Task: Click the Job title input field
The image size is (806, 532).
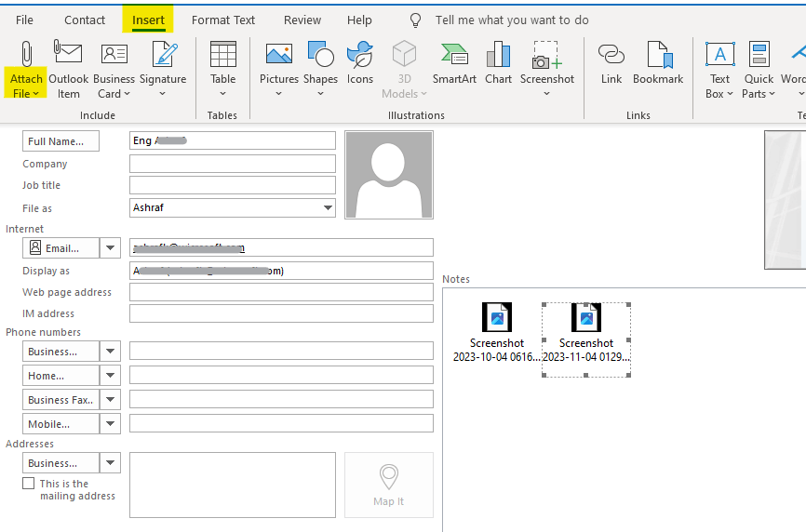Action: coord(233,185)
